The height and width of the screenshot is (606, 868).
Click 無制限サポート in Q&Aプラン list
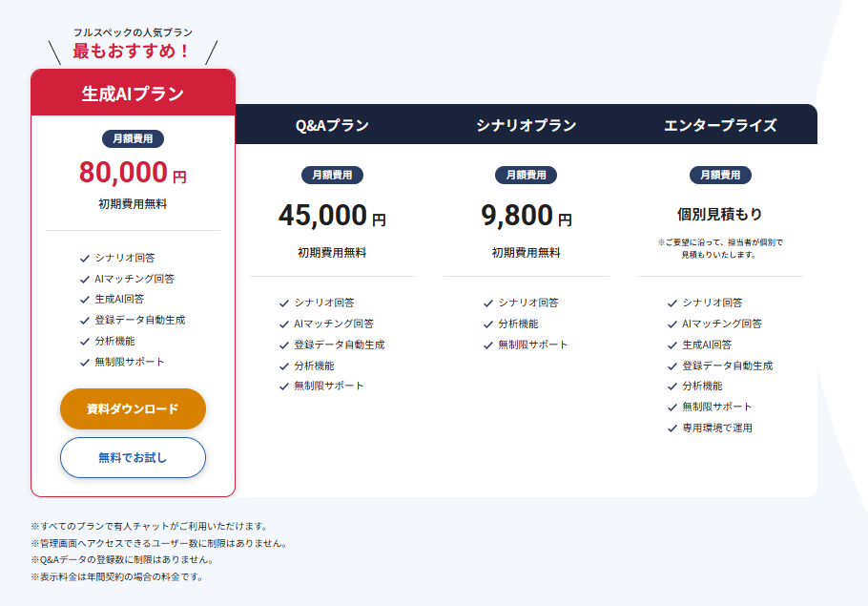pyautogui.click(x=329, y=386)
